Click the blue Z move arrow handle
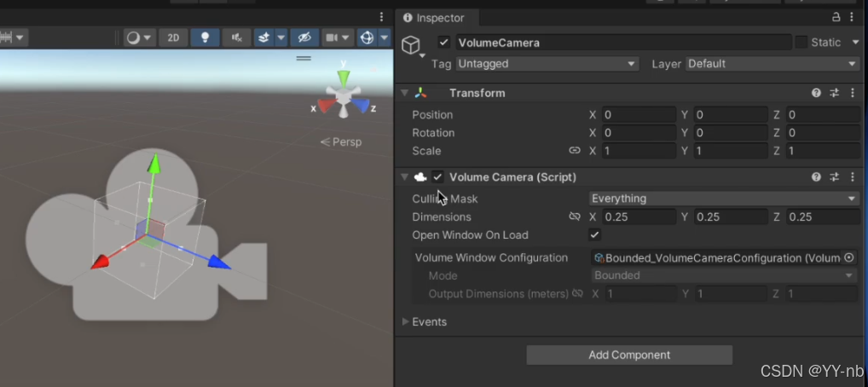Image resolution: width=868 pixels, height=387 pixels. pos(219,262)
